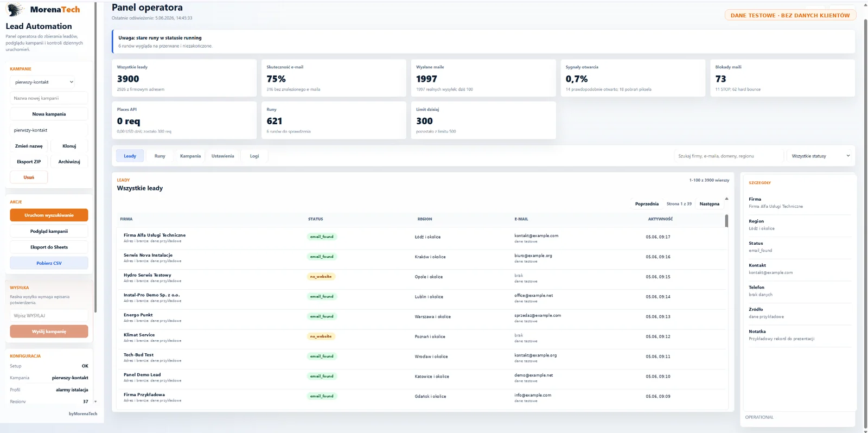Image resolution: width=868 pixels, height=433 pixels.
Task: Click the Blokady maili 73 card
Action: [783, 78]
